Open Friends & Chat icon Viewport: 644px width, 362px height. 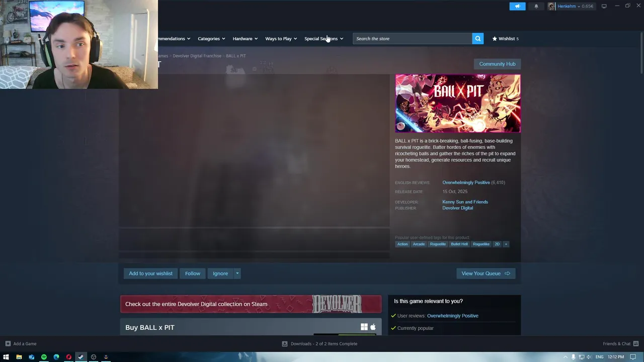click(x=636, y=343)
